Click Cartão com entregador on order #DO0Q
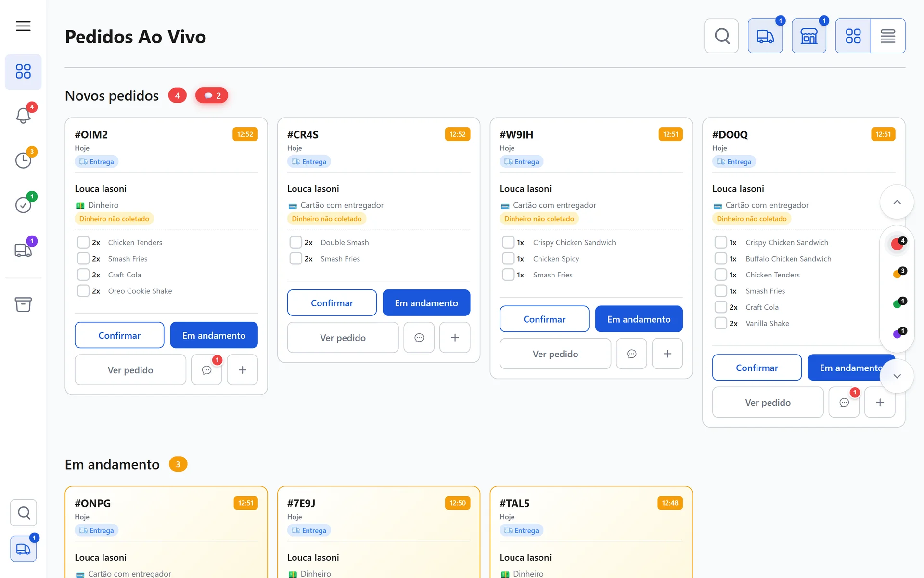The width and height of the screenshot is (924, 578). coord(767,205)
